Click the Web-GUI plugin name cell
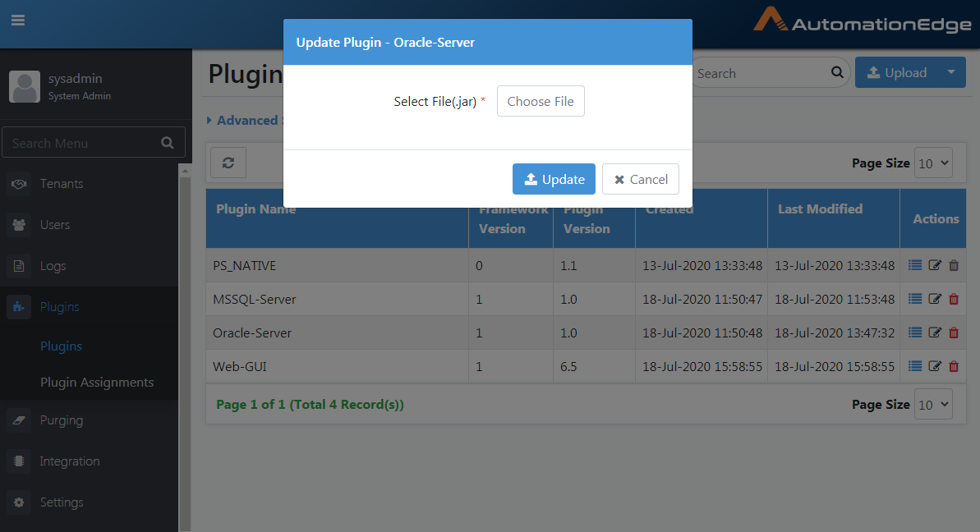This screenshot has width=980, height=532. point(338,366)
